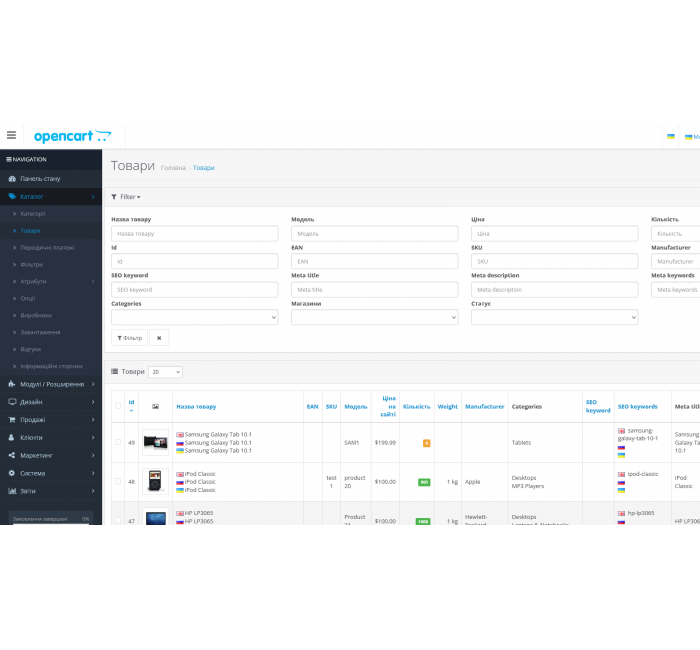
Task: Go to Головна breadcrumb link
Action: click(173, 168)
